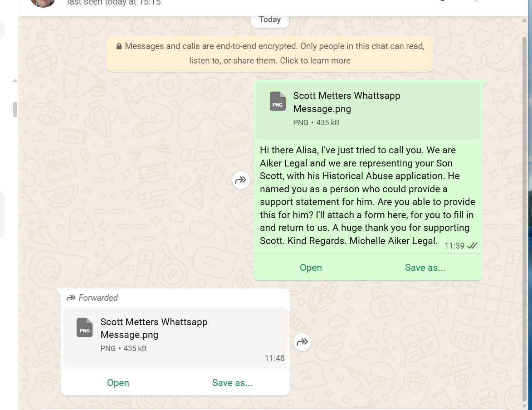
Task: Click chat scrollbar up arrow
Action: [525, 20]
